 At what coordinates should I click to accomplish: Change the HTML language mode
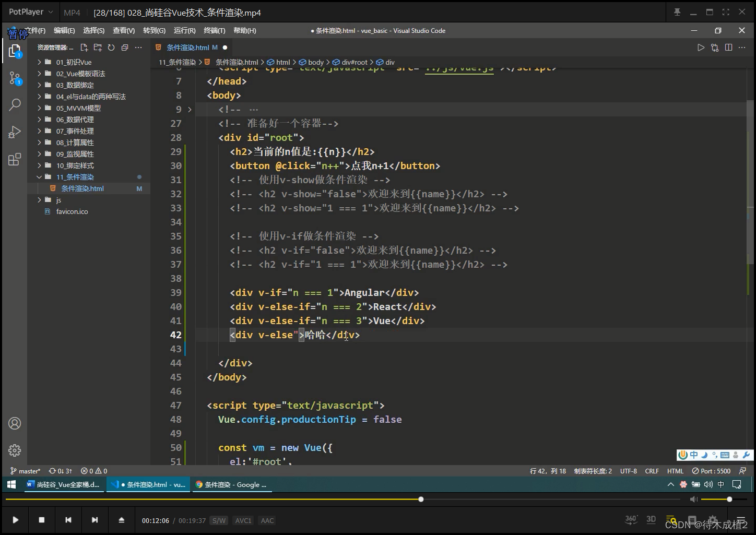click(x=675, y=471)
